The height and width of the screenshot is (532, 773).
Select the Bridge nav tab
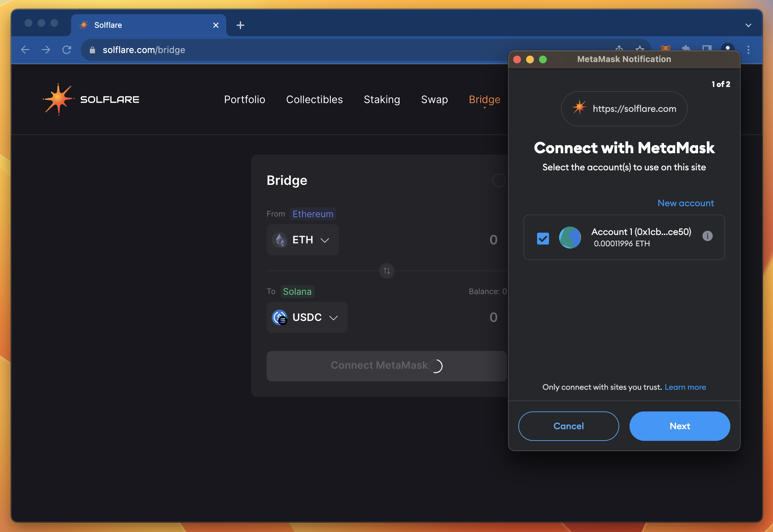484,99
